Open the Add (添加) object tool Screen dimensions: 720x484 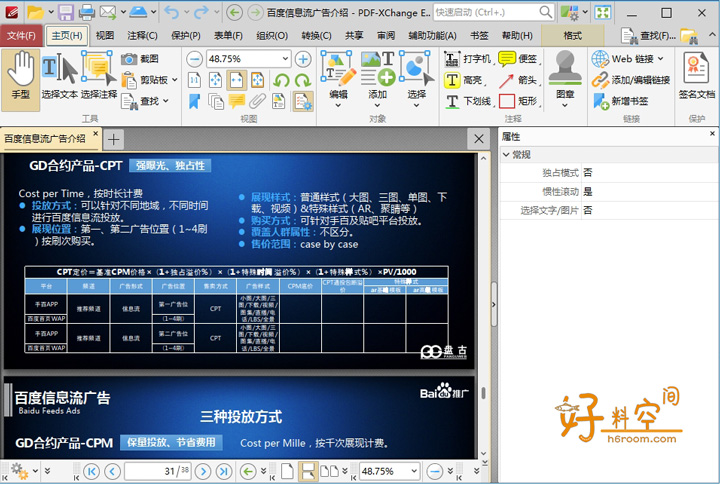(377, 80)
